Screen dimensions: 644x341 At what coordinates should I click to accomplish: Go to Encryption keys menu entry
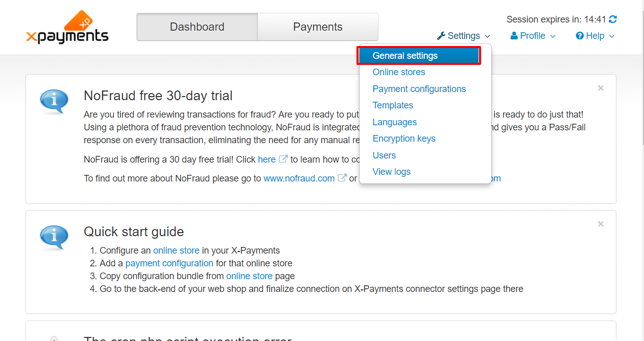pos(404,139)
